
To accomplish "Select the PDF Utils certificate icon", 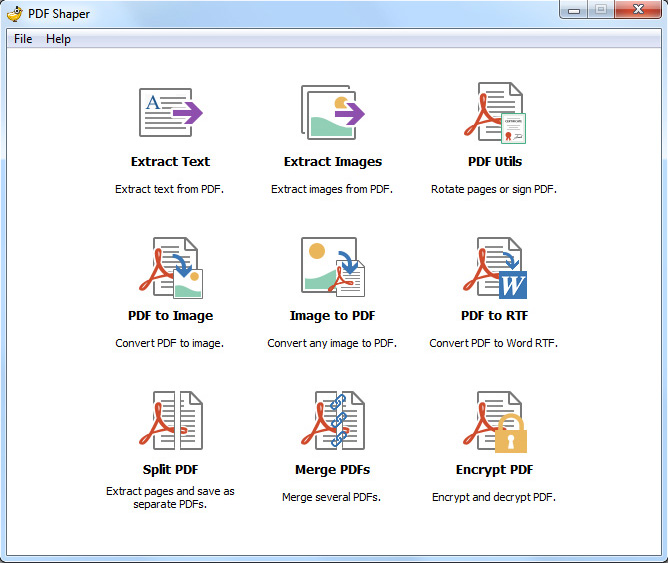I will click(x=494, y=112).
